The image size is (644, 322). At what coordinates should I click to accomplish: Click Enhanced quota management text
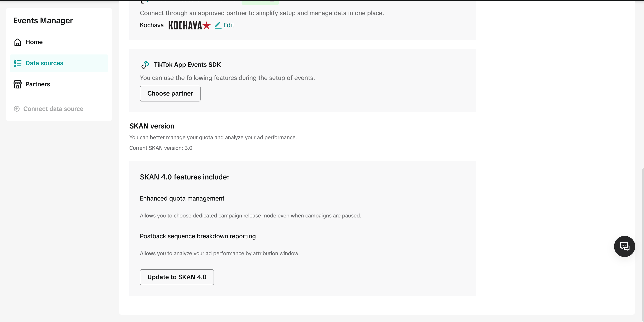coord(182,198)
